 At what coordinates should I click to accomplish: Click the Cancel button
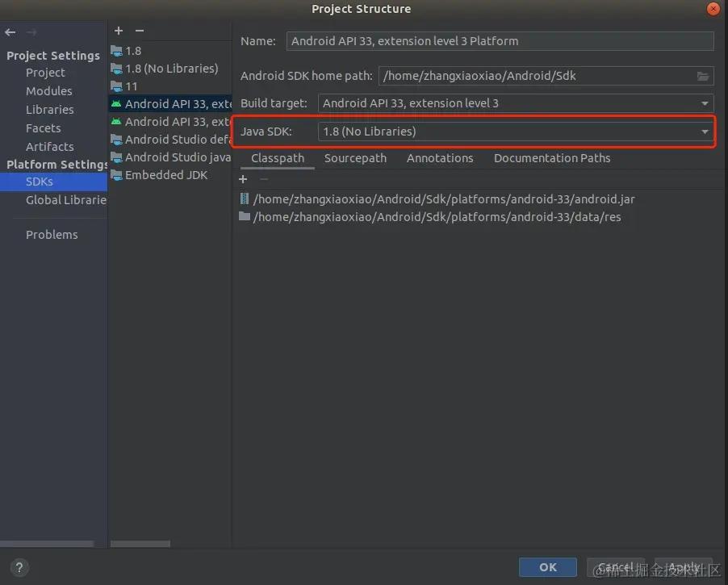coord(616,567)
